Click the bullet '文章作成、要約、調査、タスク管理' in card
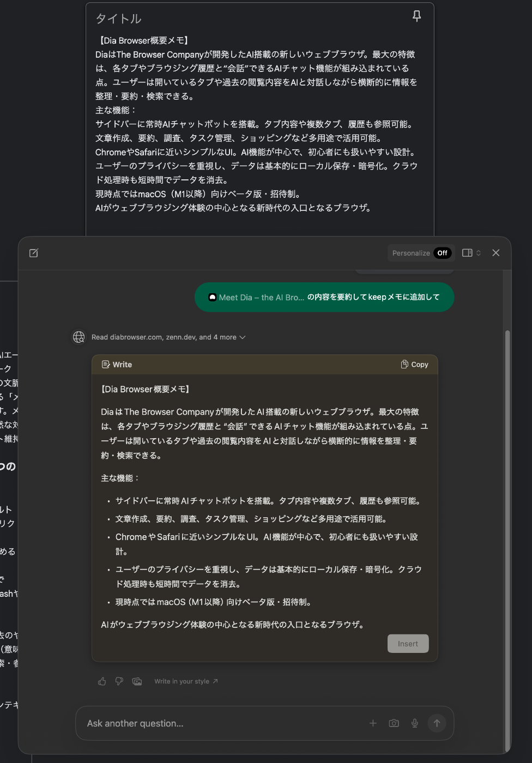The image size is (532, 763). tap(252, 519)
